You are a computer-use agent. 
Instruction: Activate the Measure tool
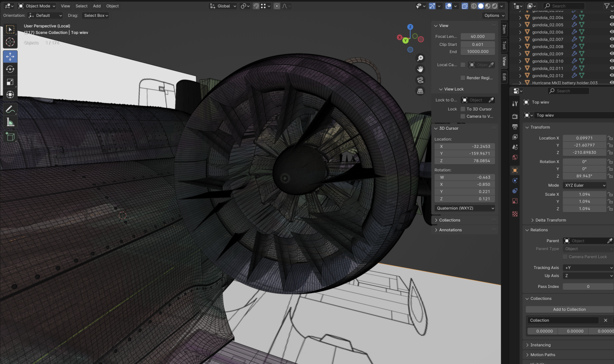coord(10,122)
